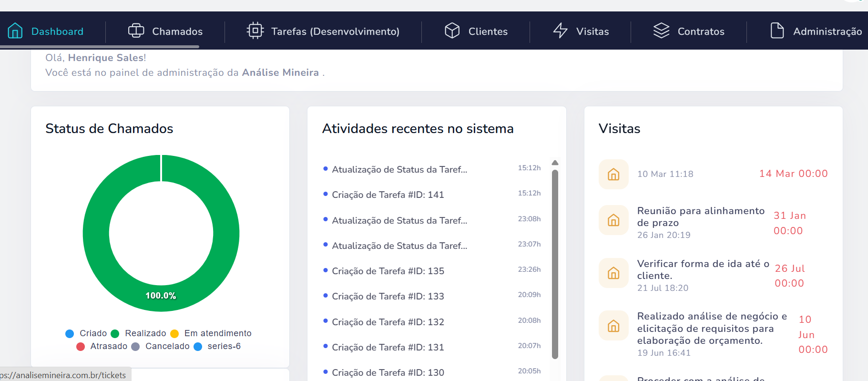868x381 pixels.
Task: Click the Visitas panel heading
Action: point(619,129)
